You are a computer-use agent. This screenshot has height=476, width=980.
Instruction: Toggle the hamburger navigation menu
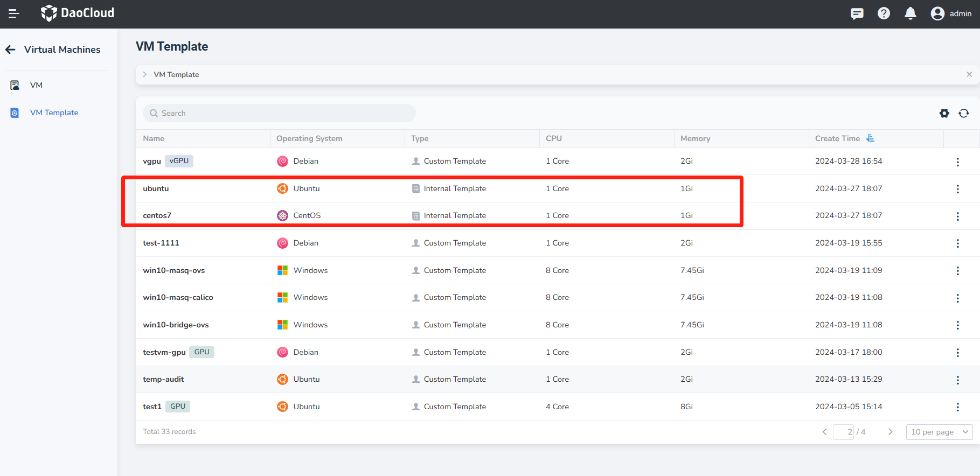[14, 13]
